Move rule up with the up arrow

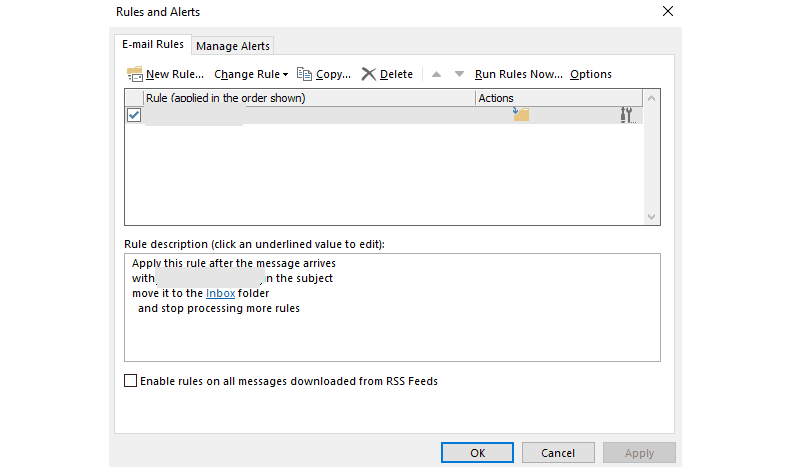[436, 74]
